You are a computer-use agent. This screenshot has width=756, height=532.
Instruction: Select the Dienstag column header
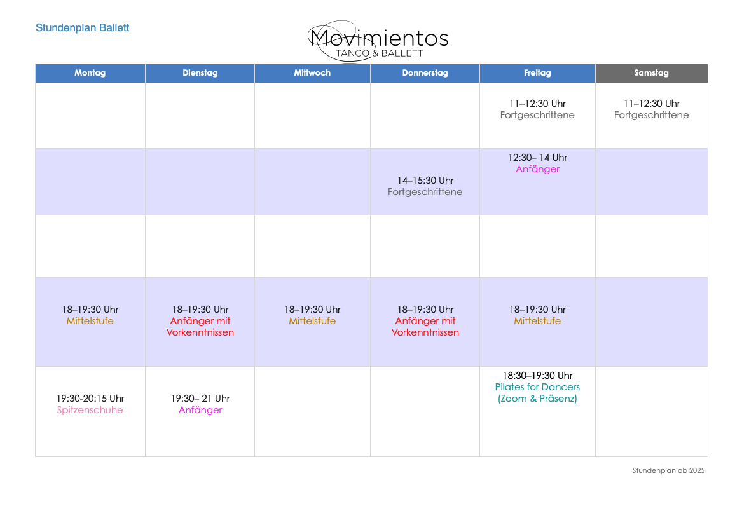tap(200, 73)
